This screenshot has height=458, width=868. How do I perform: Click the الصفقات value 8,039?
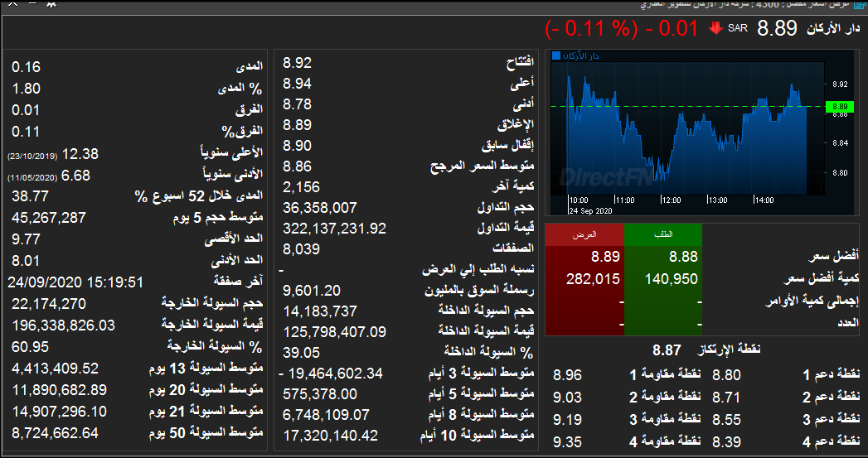[x=301, y=249]
